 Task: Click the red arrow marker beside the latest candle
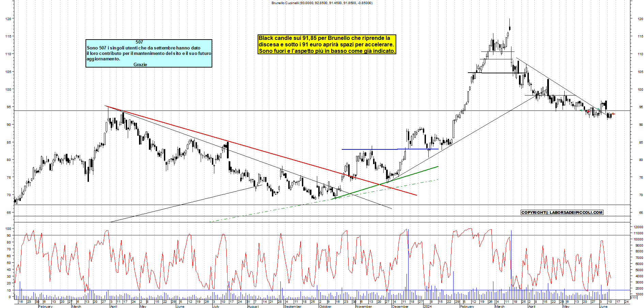coord(613,114)
